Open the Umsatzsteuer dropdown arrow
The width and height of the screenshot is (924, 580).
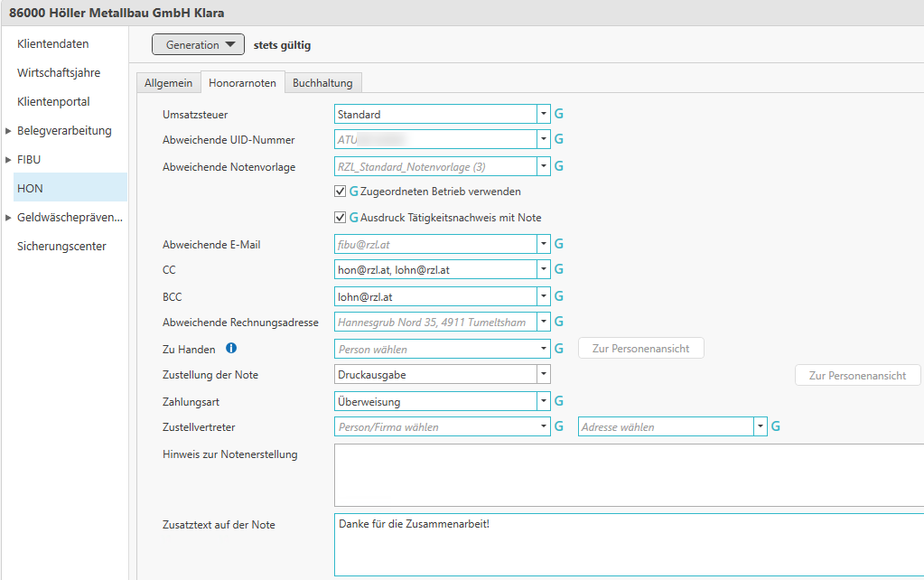tap(543, 115)
